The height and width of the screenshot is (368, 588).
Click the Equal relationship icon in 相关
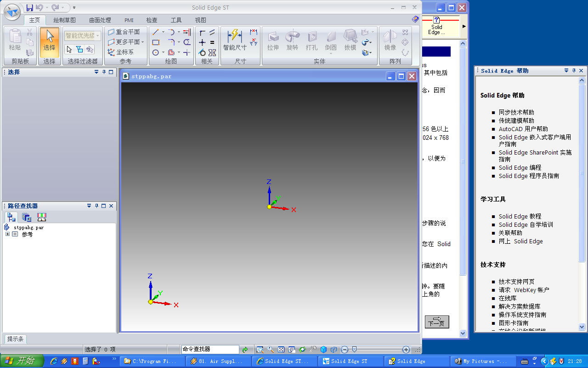(x=212, y=42)
